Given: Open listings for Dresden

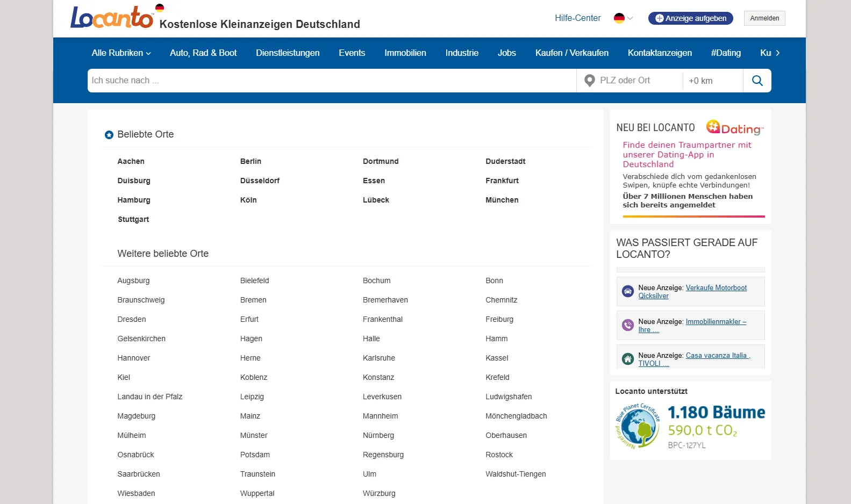Looking at the screenshot, I should coord(132,319).
